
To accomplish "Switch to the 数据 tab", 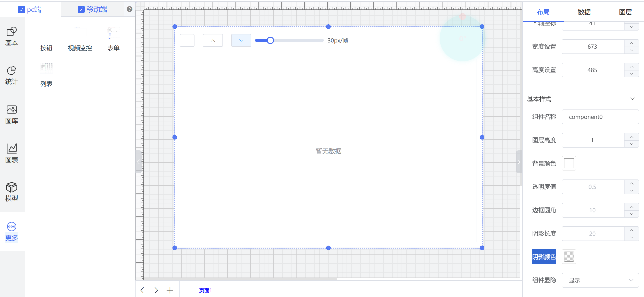I will (584, 12).
